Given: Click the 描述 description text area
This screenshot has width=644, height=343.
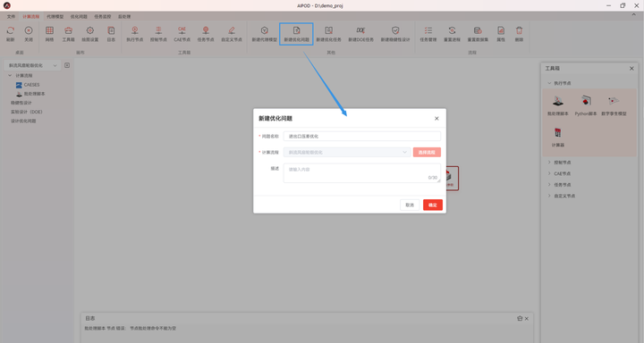Looking at the screenshot, I should click(x=362, y=173).
